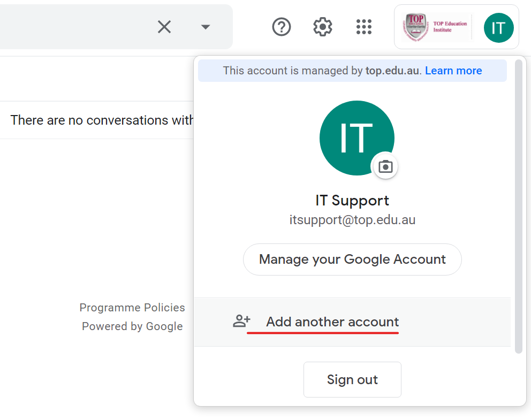Clear the search box with the X icon

click(x=164, y=27)
